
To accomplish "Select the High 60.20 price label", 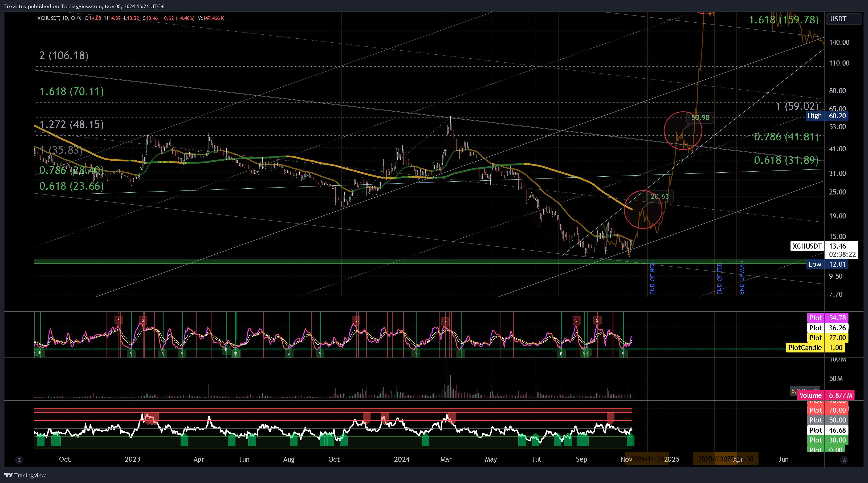I will point(826,116).
